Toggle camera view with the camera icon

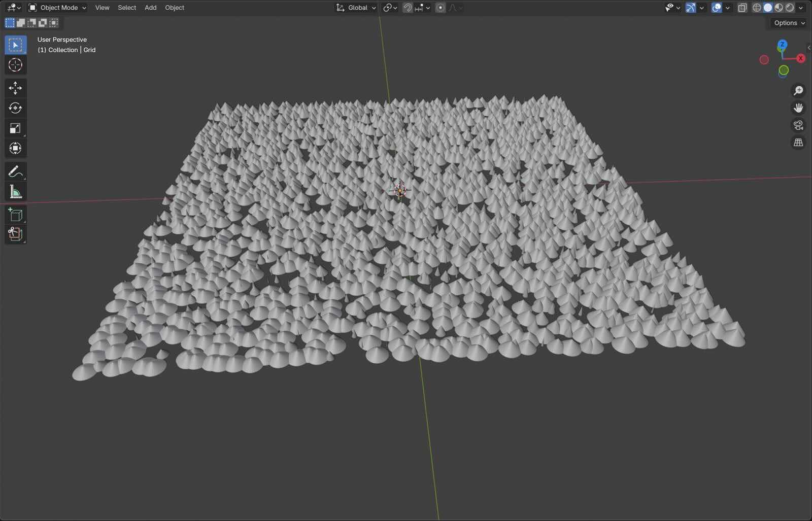coord(798,125)
